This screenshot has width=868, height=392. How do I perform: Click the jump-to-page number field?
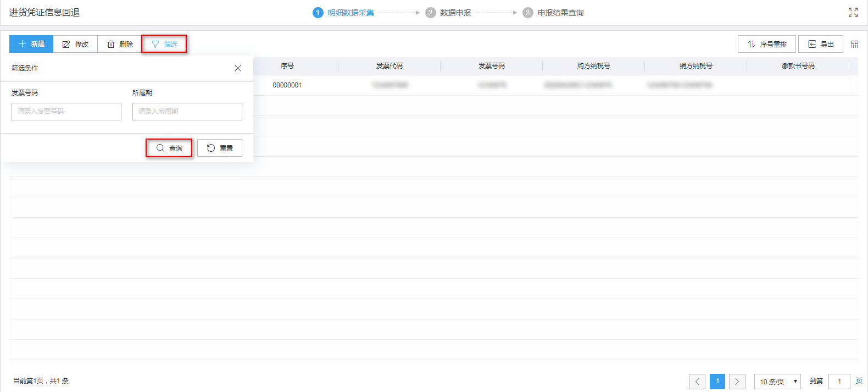coord(839,382)
